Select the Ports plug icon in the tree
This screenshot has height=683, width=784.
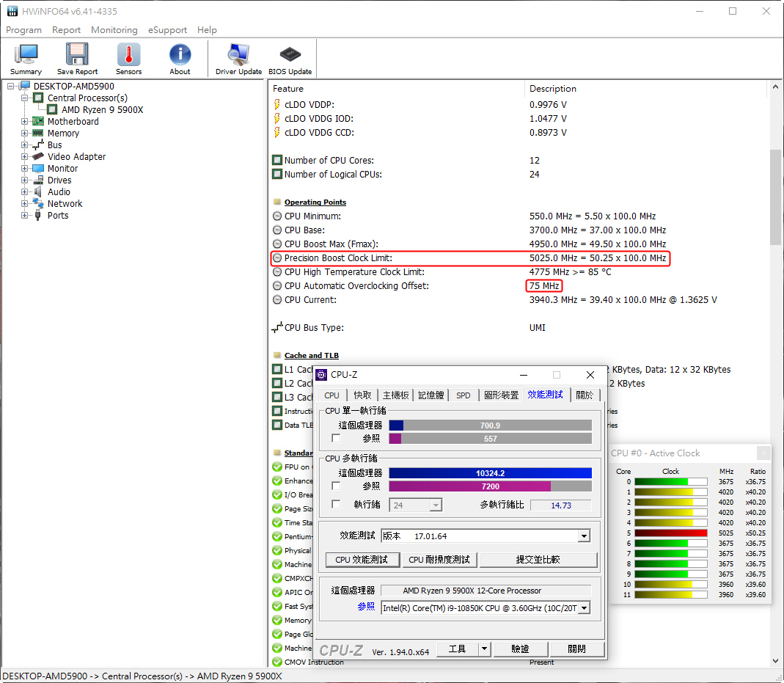click(x=38, y=216)
